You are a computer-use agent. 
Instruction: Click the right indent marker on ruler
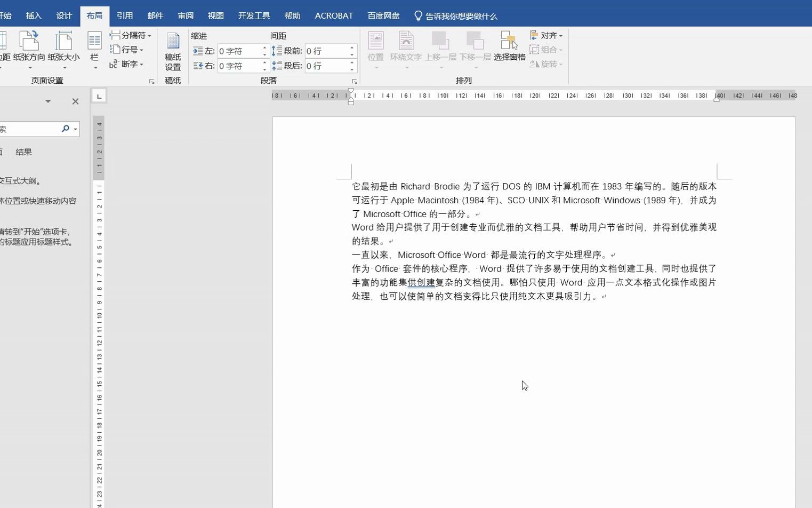tap(717, 99)
